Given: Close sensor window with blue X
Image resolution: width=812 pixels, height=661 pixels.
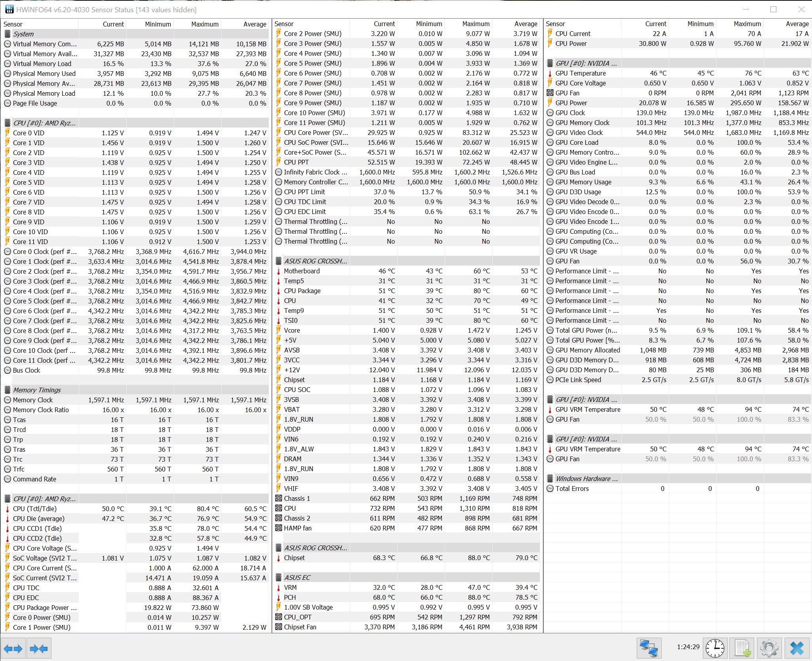Looking at the screenshot, I should (x=797, y=649).
